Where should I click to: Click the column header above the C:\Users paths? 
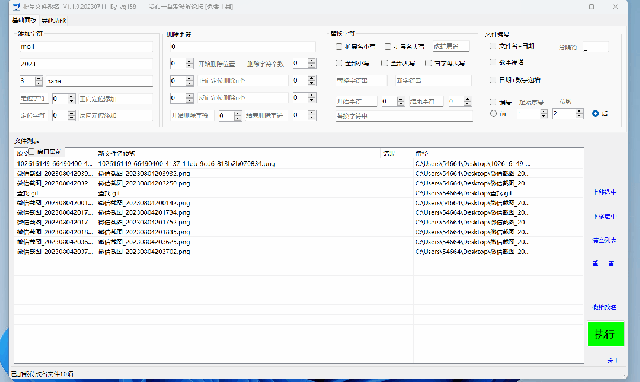click(498, 153)
